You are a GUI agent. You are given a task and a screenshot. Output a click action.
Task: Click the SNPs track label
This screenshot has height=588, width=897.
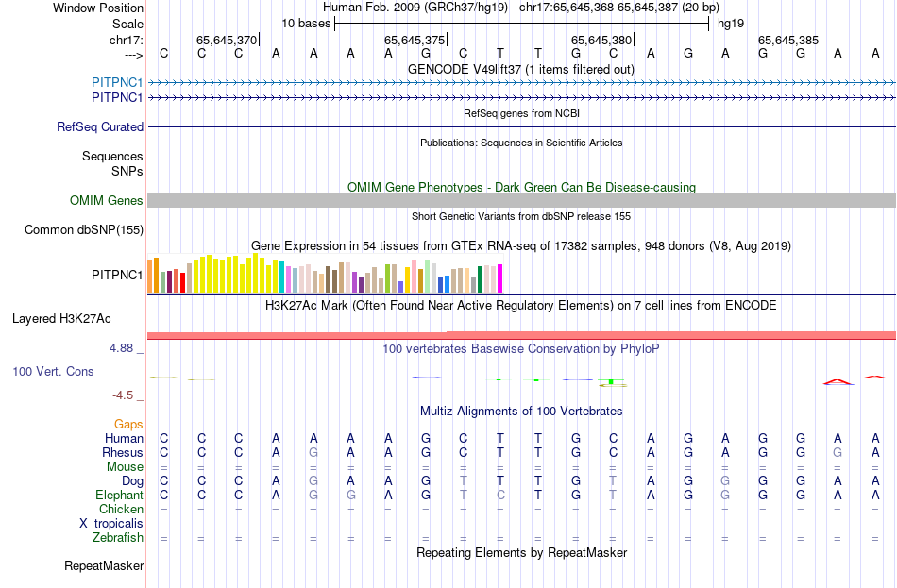[x=127, y=171]
